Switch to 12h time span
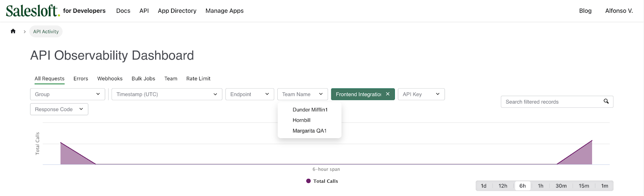 (503, 186)
